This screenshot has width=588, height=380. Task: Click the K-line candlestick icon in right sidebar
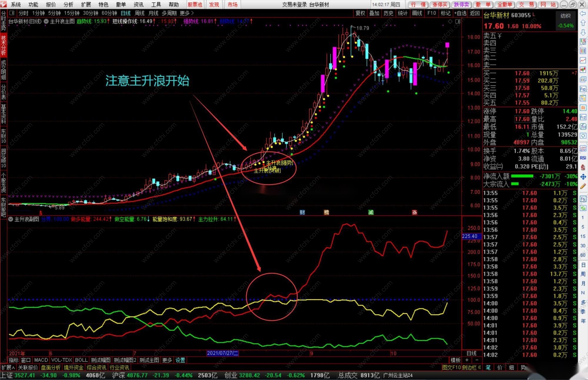(x=583, y=69)
